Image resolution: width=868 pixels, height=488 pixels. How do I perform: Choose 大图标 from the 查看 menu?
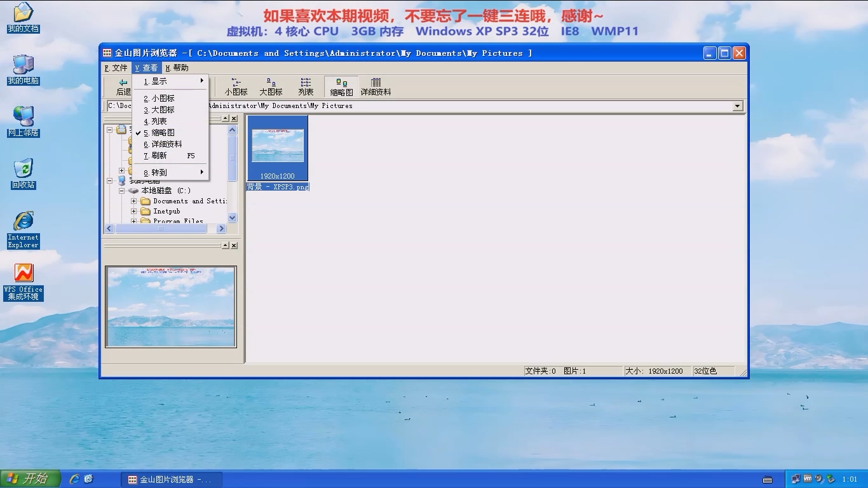click(x=170, y=110)
